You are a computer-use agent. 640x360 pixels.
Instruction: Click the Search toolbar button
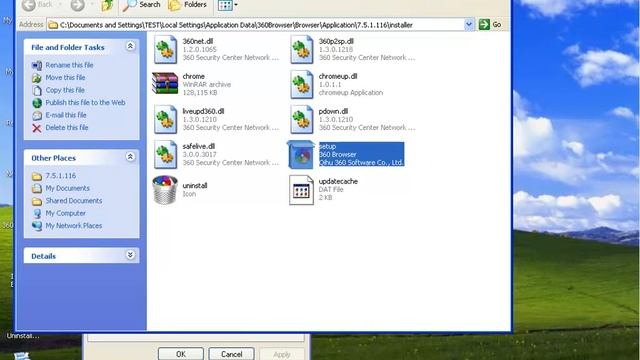(141, 5)
